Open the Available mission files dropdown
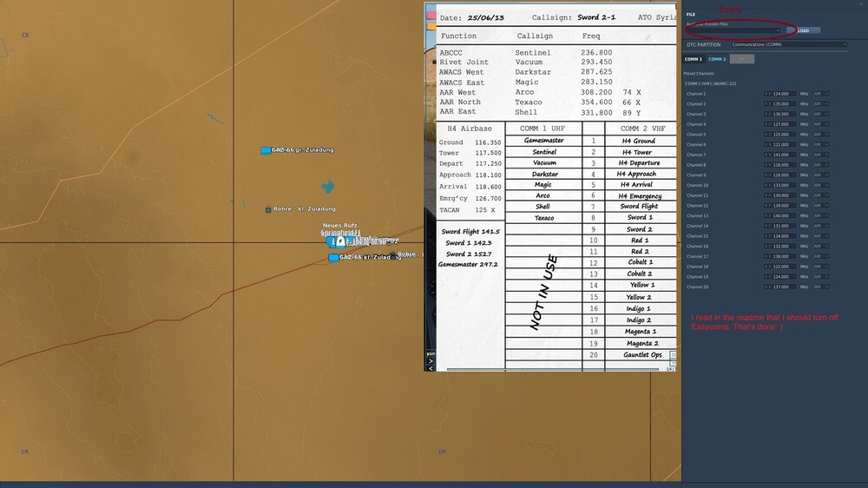The width and height of the screenshot is (868, 488). [733, 30]
